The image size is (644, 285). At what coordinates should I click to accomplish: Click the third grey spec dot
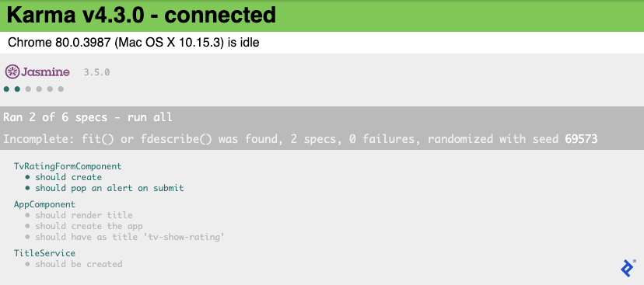point(28,89)
